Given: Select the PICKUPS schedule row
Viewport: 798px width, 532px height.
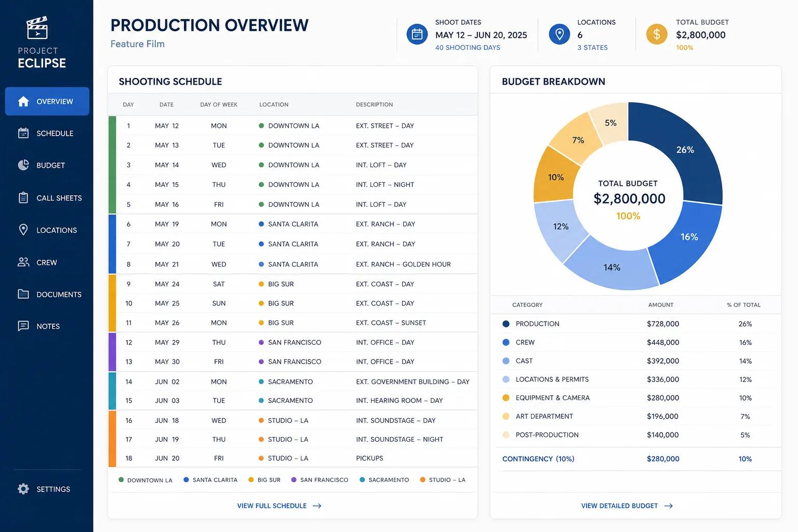Looking at the screenshot, I should coord(292,458).
